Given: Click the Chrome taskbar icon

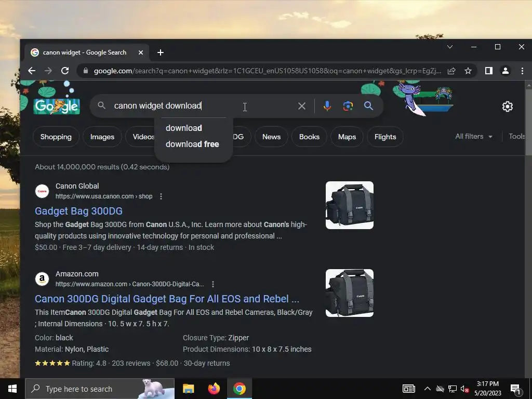Looking at the screenshot, I should [x=240, y=389].
